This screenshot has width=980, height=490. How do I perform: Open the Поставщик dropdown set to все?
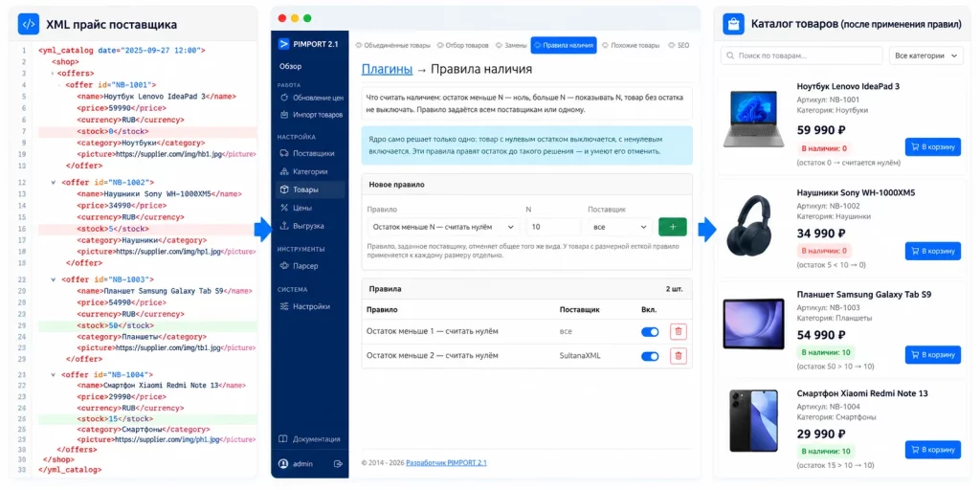pos(620,227)
